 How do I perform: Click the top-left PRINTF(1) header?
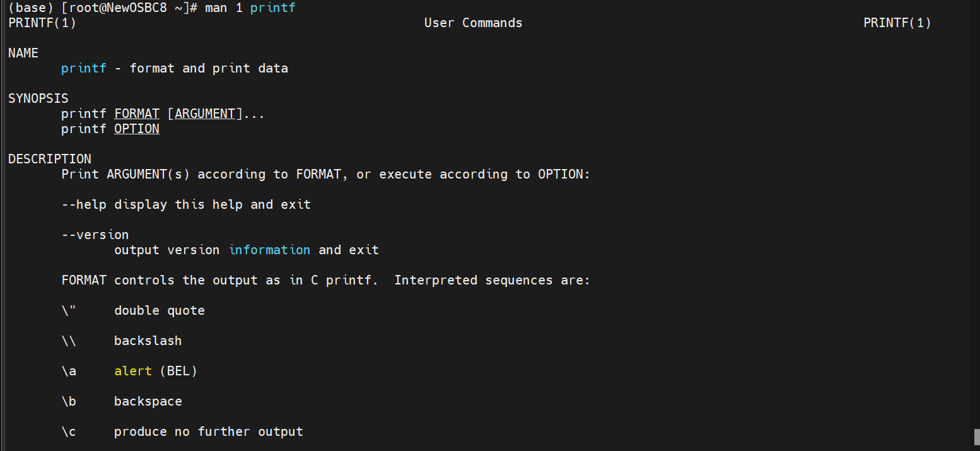42,23
